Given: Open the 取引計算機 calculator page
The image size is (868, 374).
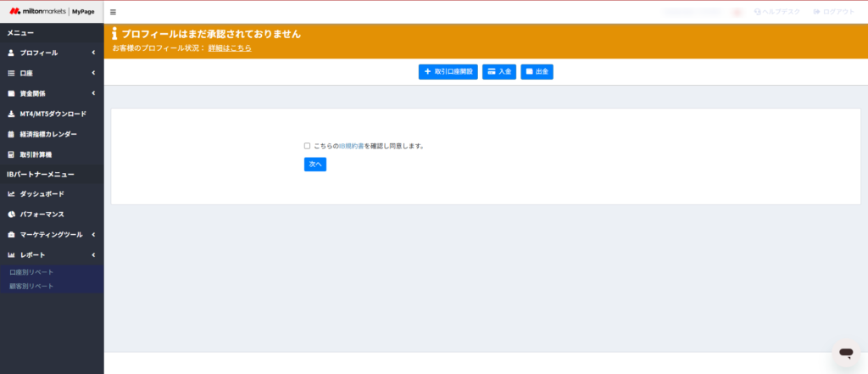Looking at the screenshot, I should pyautogui.click(x=36, y=154).
